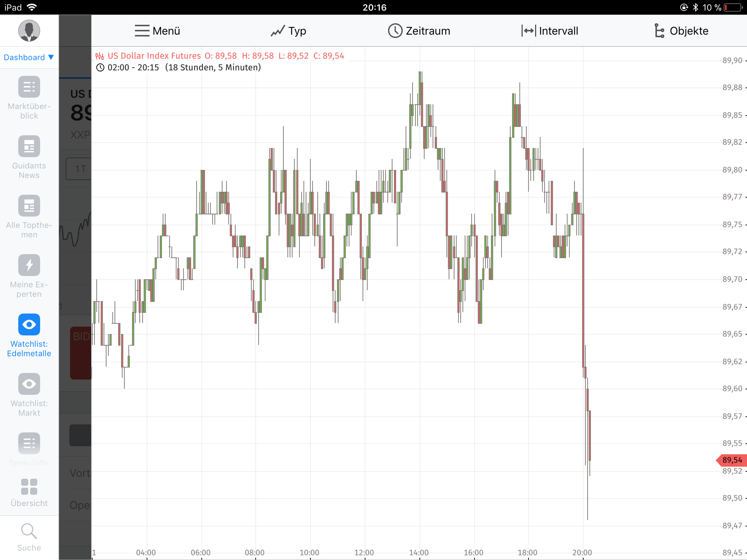This screenshot has height=560, width=747.
Task: Expand the Dashboard dropdown
Action: [x=29, y=57]
